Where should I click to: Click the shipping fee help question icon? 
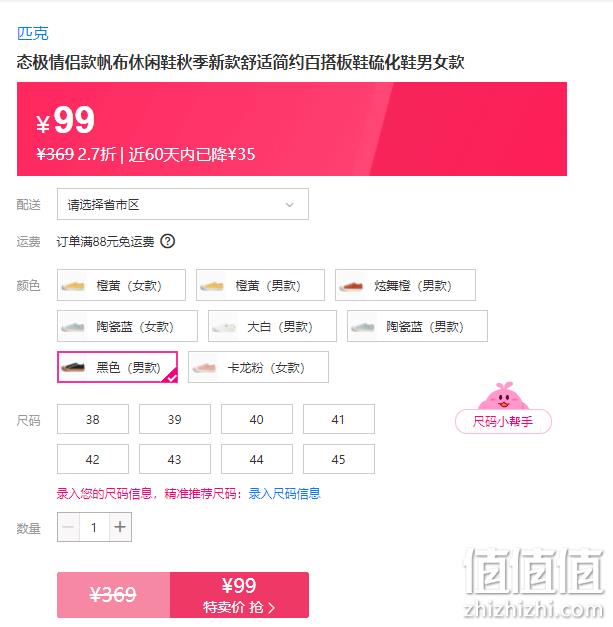(x=168, y=242)
